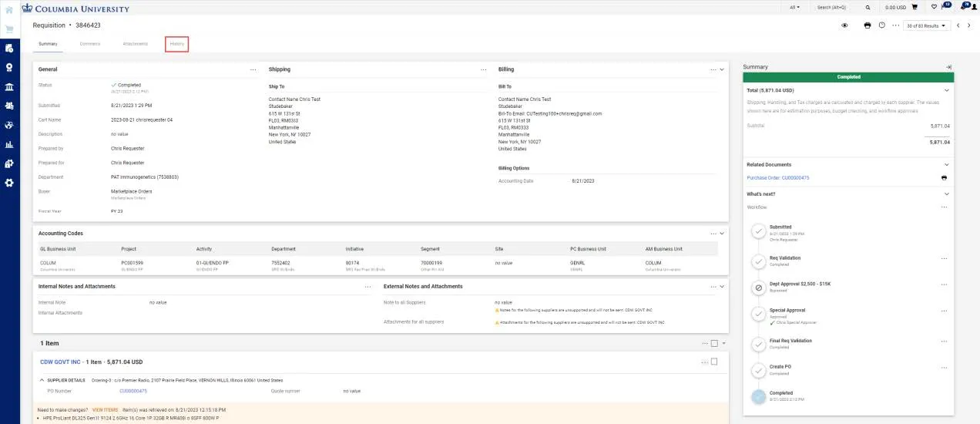Open the Reporting bar chart icon in sidebar
Screen dimensions: 980x424
coord(9,144)
